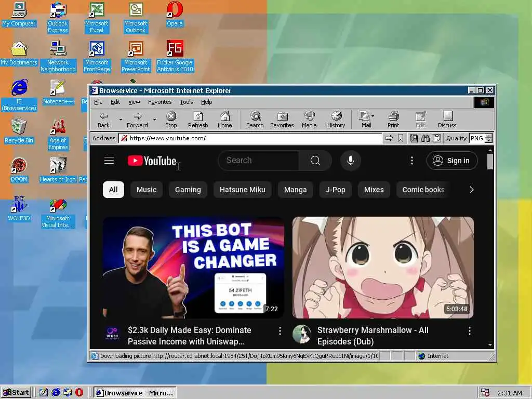532x399 pixels.
Task: Select the Comic books category chip
Action: 423,190
